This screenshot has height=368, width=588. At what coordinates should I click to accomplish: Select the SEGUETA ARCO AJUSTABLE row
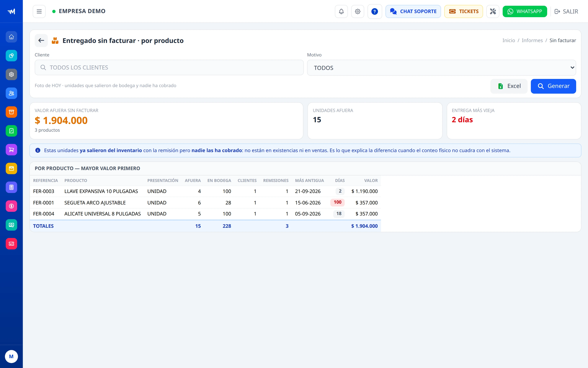pyautogui.click(x=205, y=202)
